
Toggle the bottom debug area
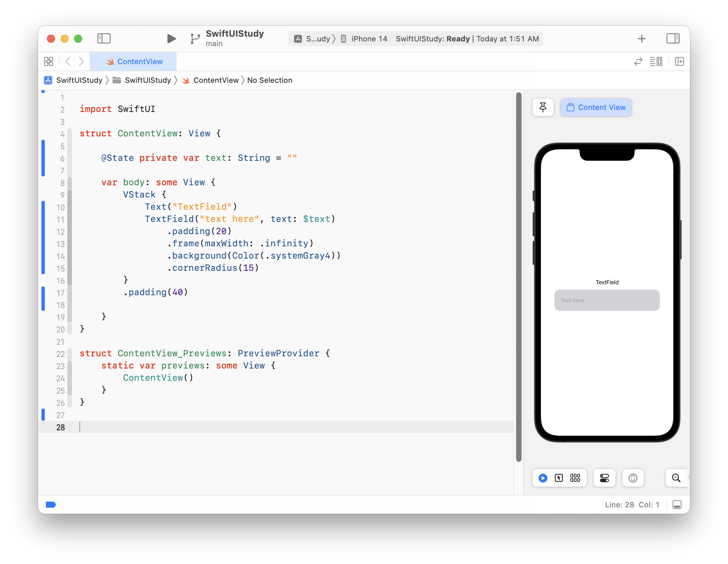677,505
